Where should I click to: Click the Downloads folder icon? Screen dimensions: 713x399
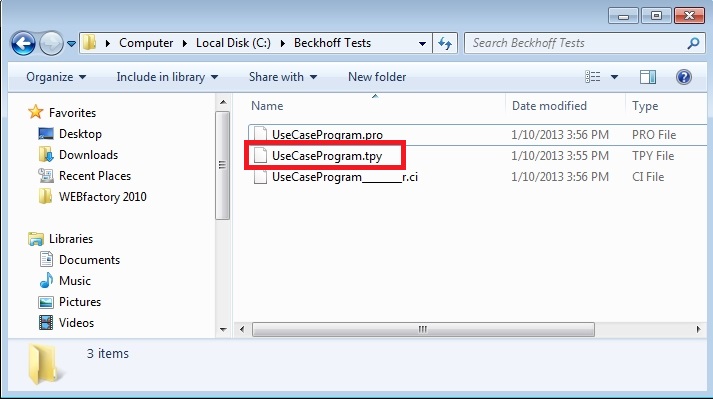coord(45,155)
